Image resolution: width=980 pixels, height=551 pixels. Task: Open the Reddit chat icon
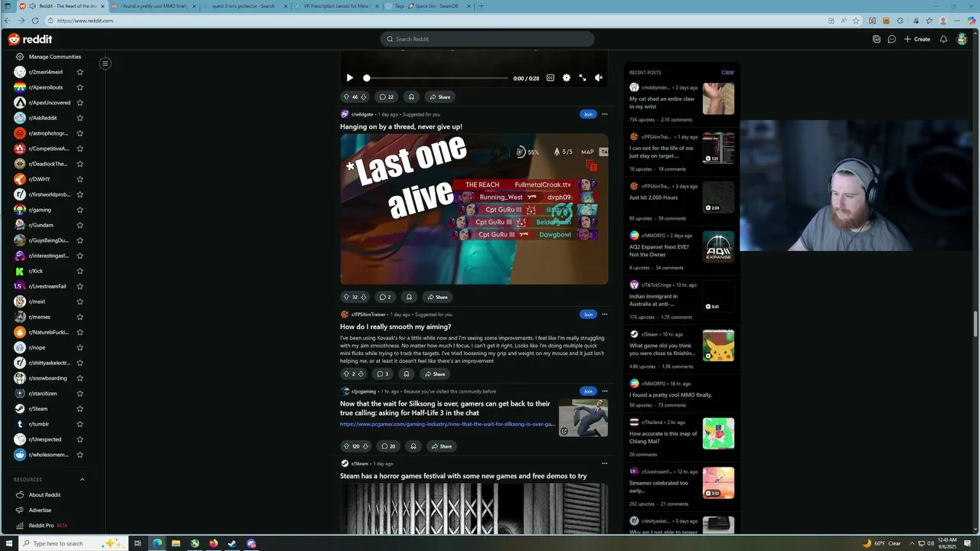point(892,39)
